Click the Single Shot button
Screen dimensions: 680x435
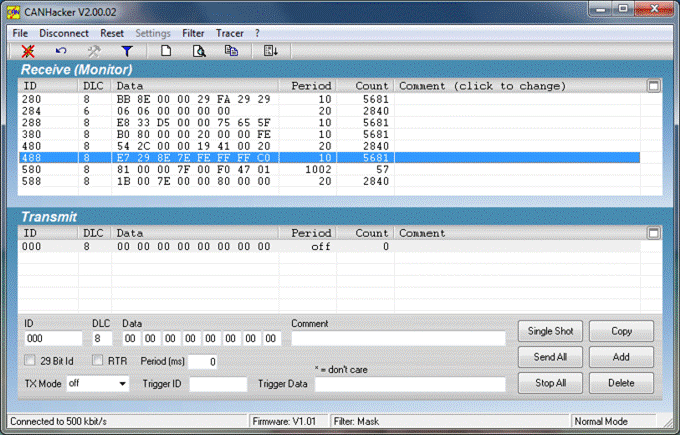[550, 331]
